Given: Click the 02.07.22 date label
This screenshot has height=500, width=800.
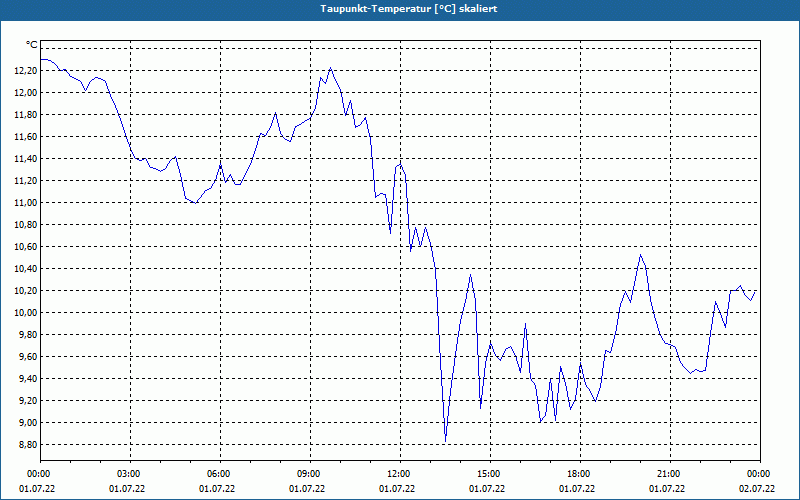Looking at the screenshot, I should [757, 489].
